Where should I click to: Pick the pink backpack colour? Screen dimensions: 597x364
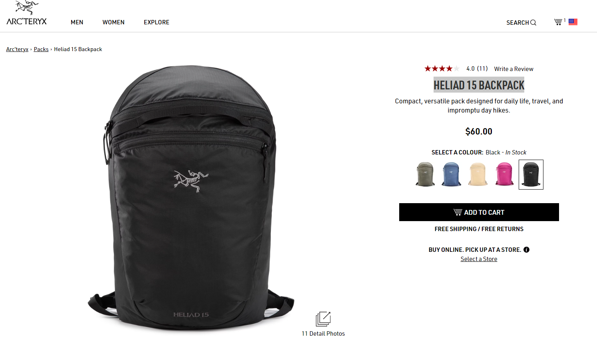point(504,174)
